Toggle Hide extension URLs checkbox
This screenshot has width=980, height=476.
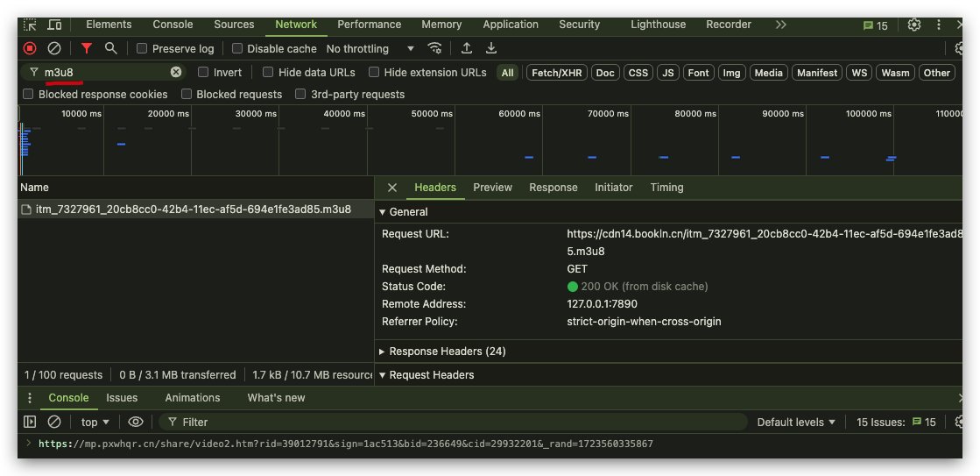(374, 72)
